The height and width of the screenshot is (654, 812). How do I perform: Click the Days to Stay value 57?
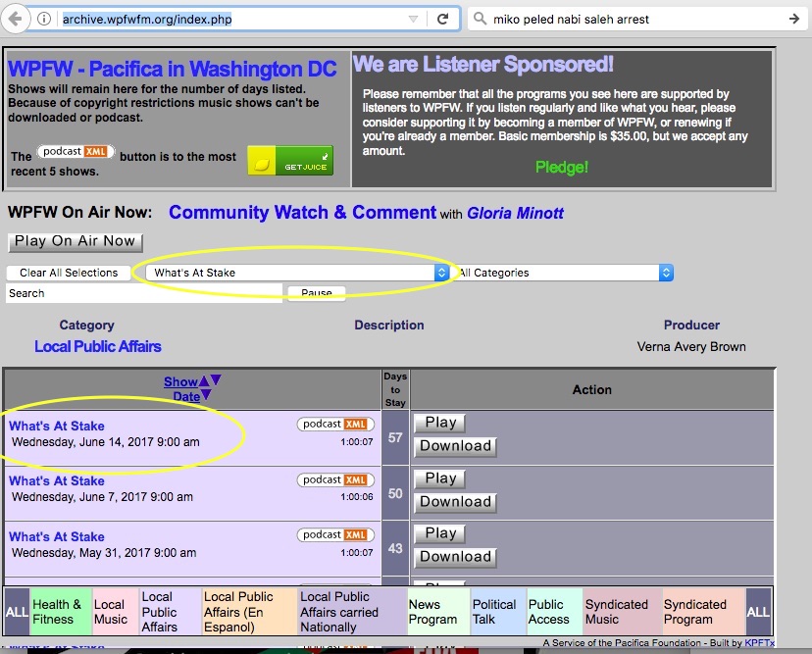pyautogui.click(x=395, y=438)
